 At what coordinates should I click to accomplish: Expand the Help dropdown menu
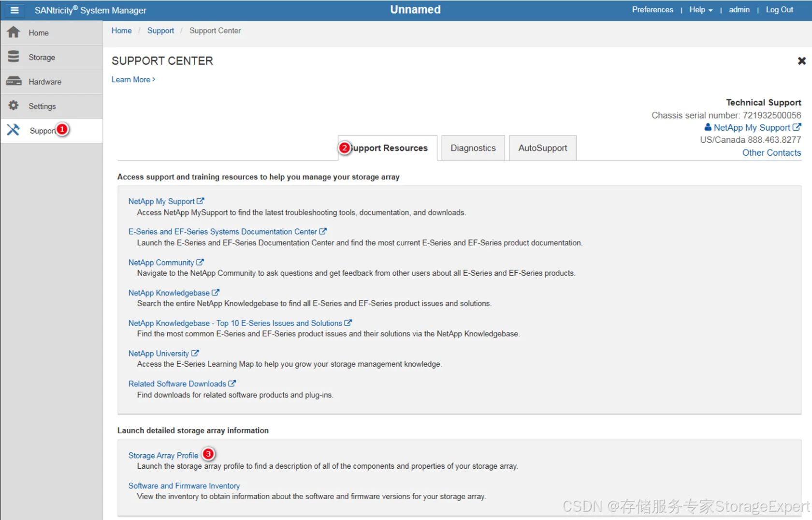(x=701, y=10)
